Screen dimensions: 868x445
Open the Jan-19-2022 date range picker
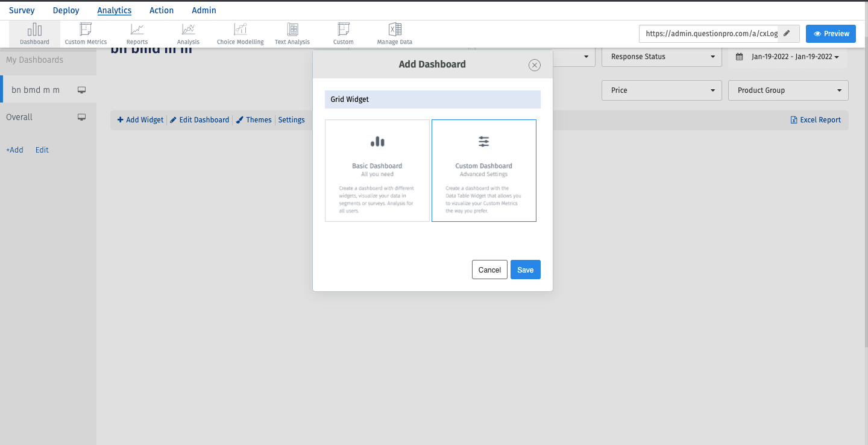click(788, 57)
